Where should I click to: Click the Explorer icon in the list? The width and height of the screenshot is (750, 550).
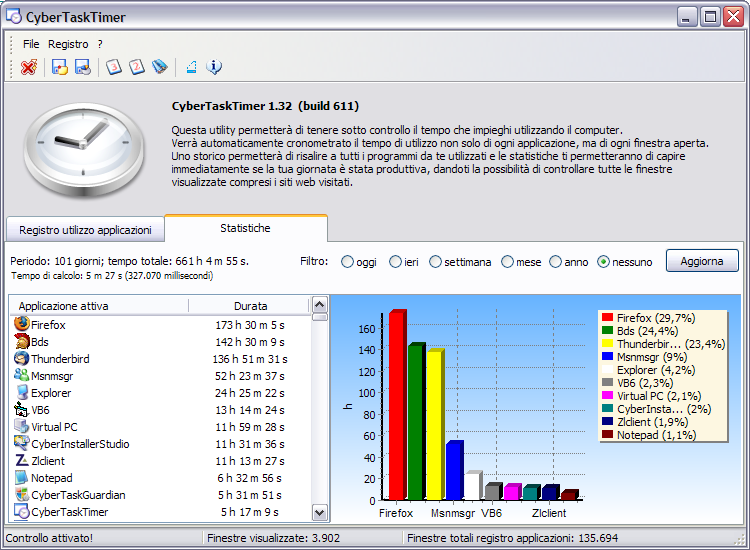[x=22, y=392]
